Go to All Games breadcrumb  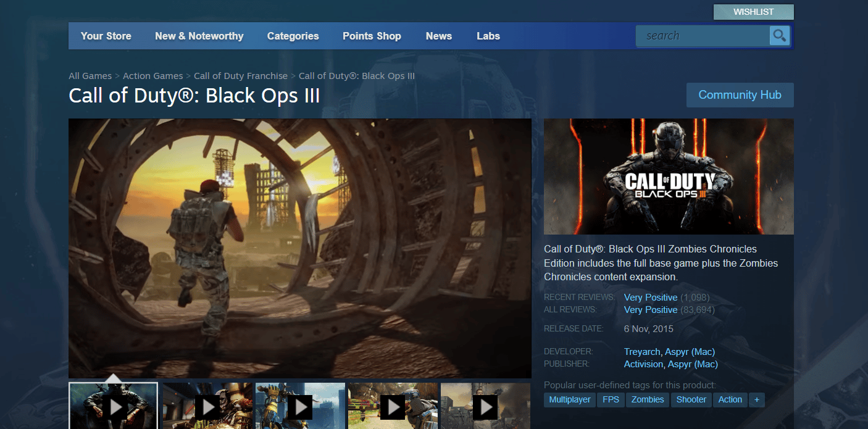pos(90,76)
